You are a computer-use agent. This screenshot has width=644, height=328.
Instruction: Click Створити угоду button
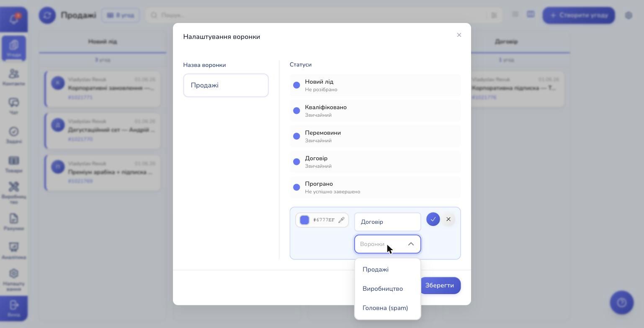click(x=579, y=15)
